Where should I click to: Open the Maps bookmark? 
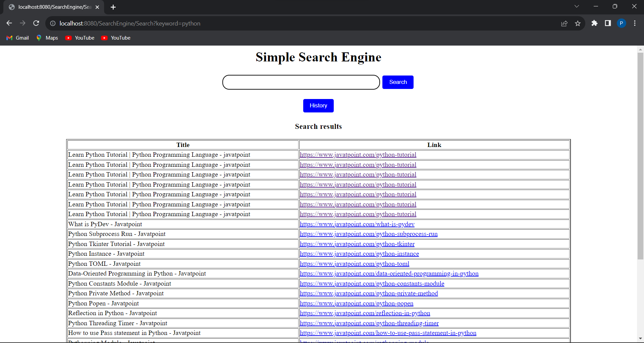tap(47, 38)
